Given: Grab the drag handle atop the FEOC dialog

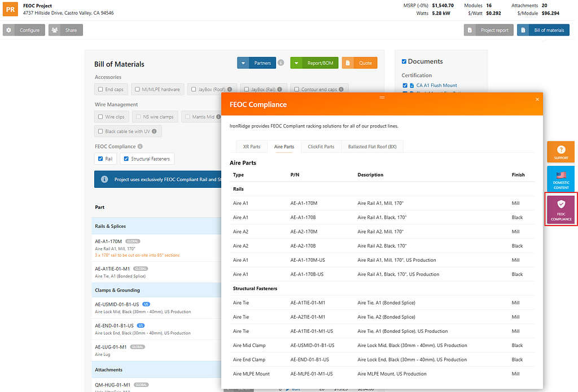Looking at the screenshot, I should pos(382,98).
